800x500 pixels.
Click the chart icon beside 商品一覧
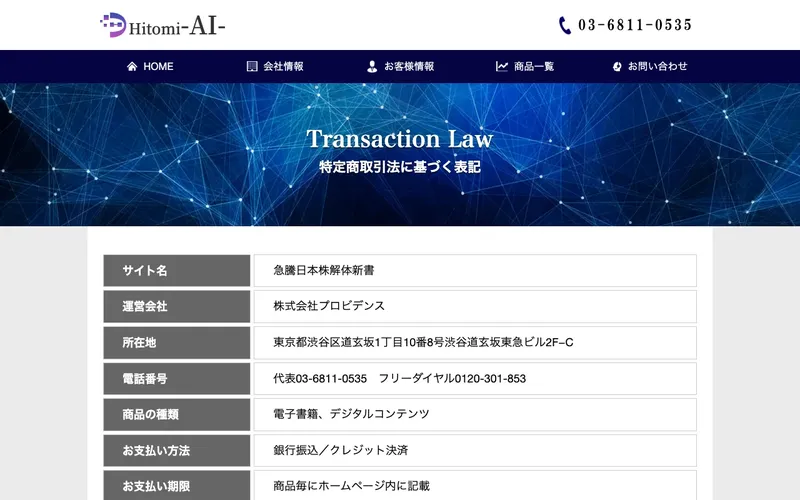point(502,66)
